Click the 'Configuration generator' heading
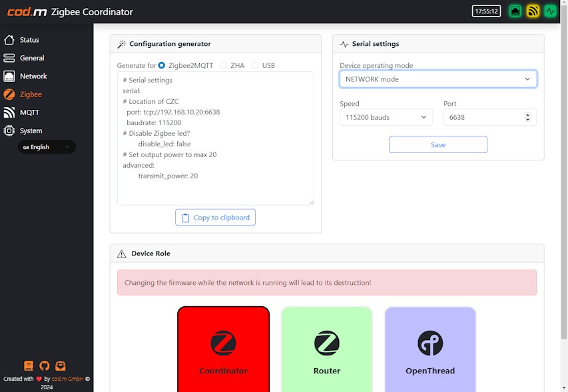568x392 pixels. point(170,44)
